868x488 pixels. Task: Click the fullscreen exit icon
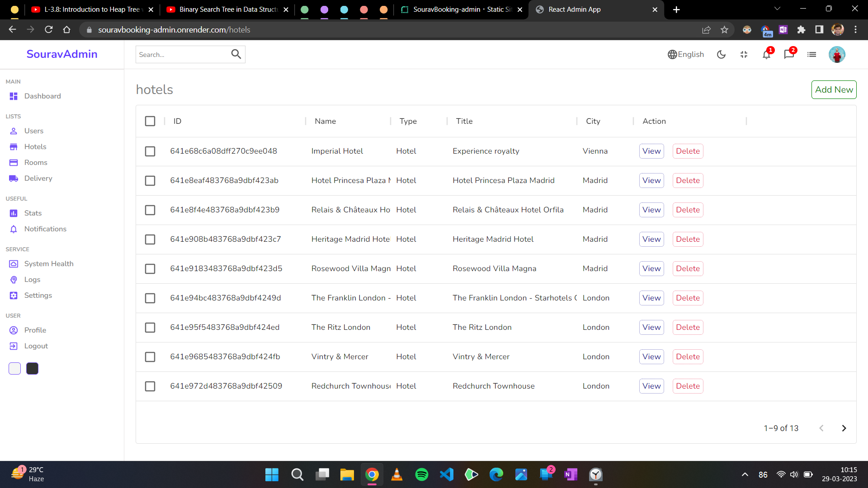click(744, 54)
